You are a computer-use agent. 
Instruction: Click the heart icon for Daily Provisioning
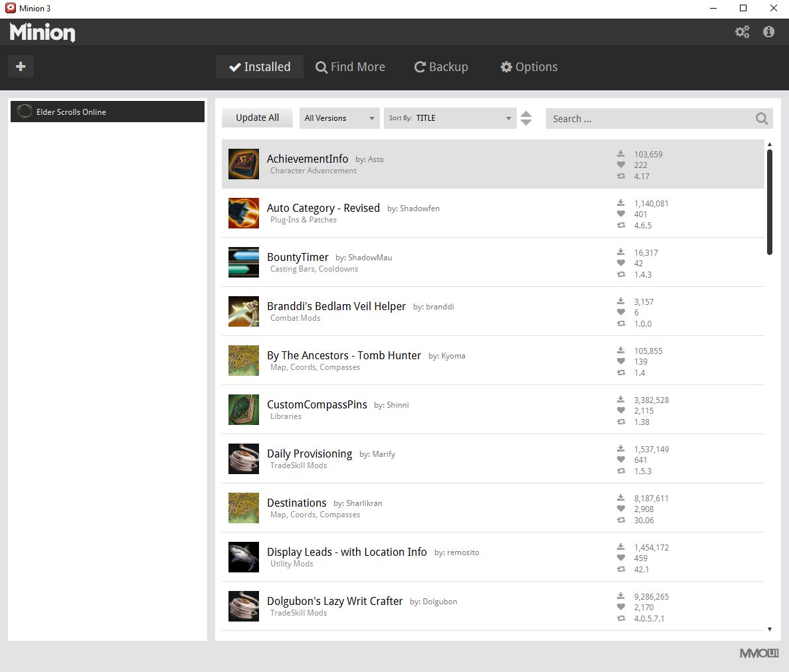click(x=621, y=460)
